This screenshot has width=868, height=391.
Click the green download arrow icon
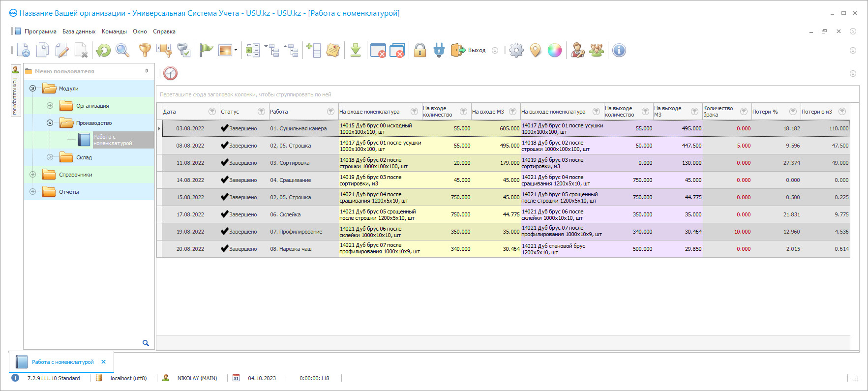coord(356,50)
